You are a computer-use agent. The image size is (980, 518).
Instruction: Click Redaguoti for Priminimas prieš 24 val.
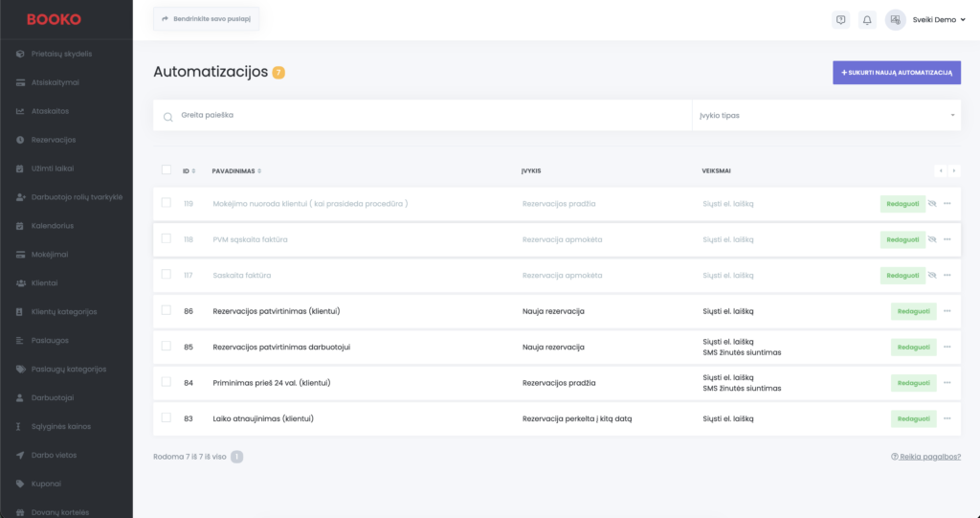[913, 383]
